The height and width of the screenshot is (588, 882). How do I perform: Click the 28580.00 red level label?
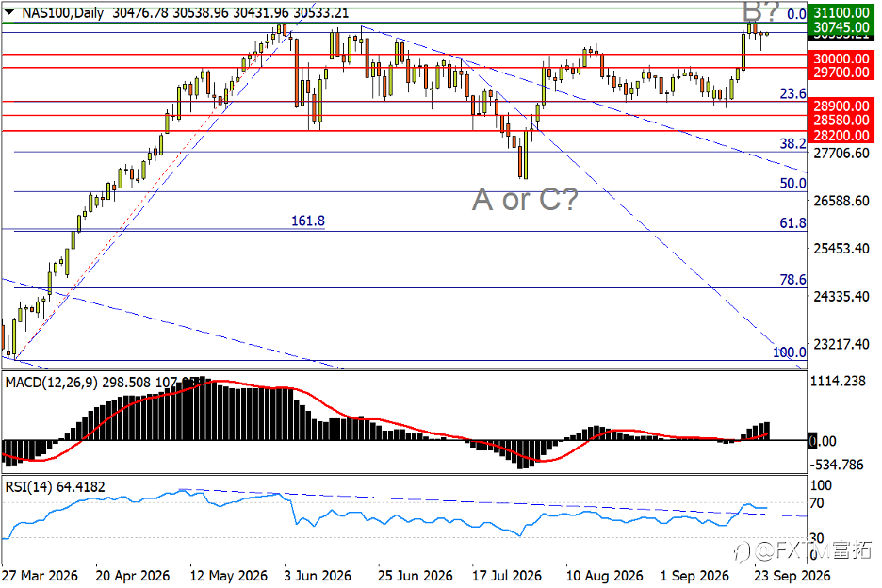click(x=841, y=120)
